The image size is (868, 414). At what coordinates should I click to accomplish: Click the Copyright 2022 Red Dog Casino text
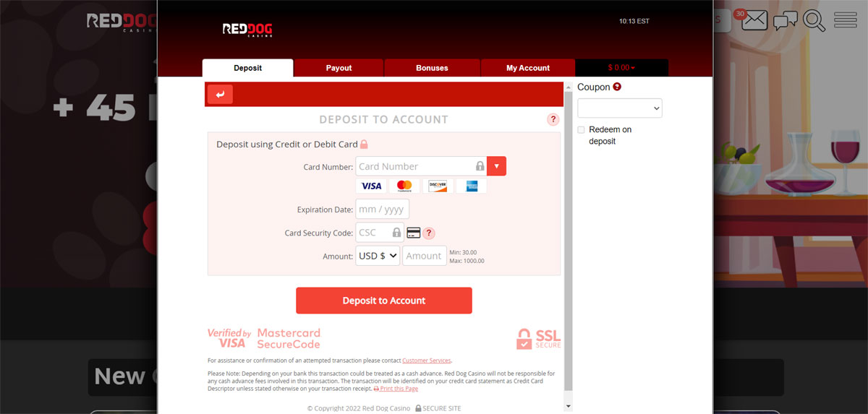(x=357, y=408)
